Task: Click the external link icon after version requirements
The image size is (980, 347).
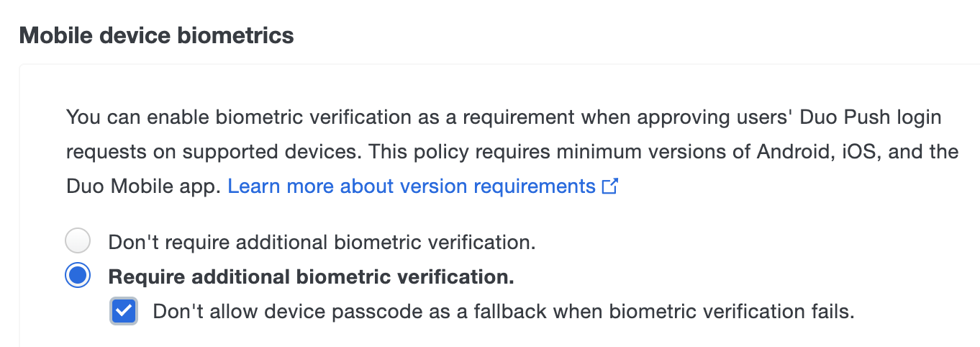Action: click(610, 187)
